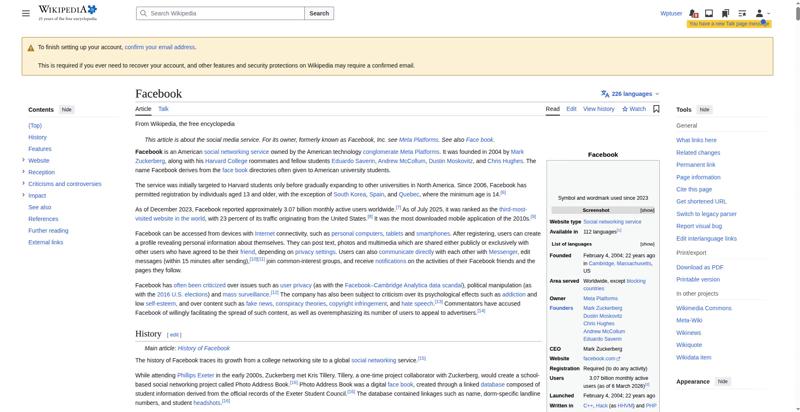Focus the Search Wikipedia input field
Image resolution: width=800 pixels, height=412 pixels.
click(x=220, y=13)
